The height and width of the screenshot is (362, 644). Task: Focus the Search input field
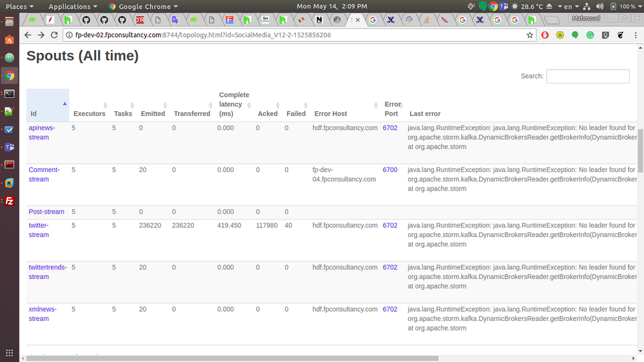(x=587, y=76)
